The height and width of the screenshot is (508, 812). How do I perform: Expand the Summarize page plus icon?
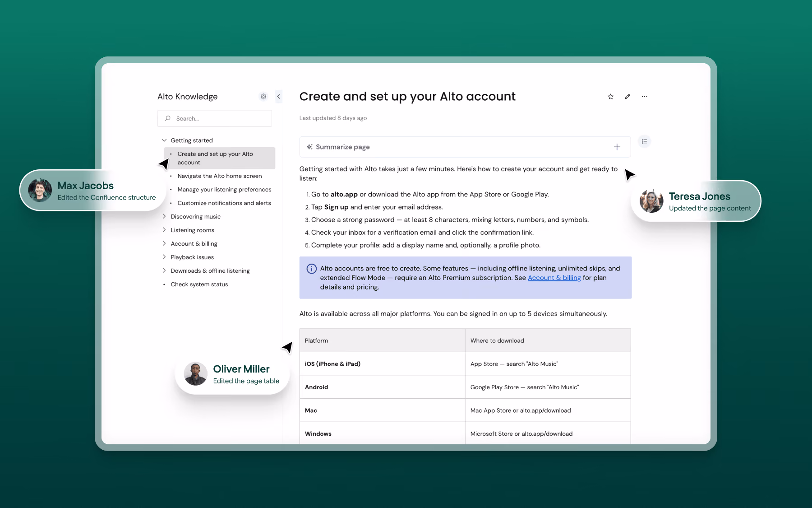[617, 147]
